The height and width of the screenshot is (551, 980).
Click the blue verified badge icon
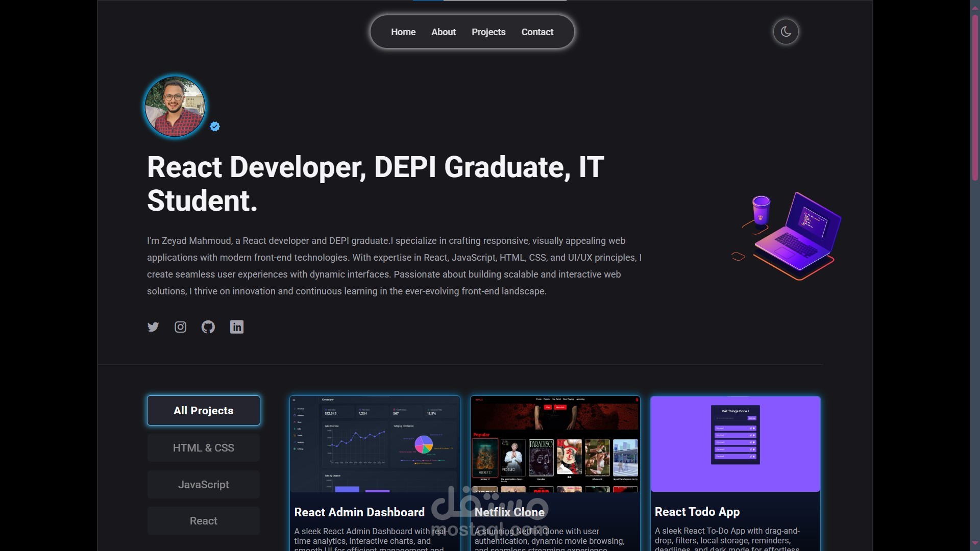pos(215,127)
